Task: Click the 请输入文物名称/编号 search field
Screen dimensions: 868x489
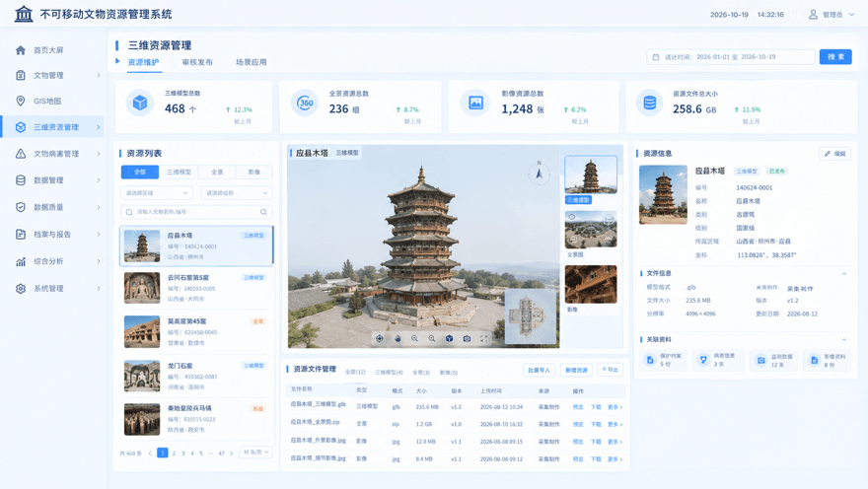Action: tap(196, 212)
